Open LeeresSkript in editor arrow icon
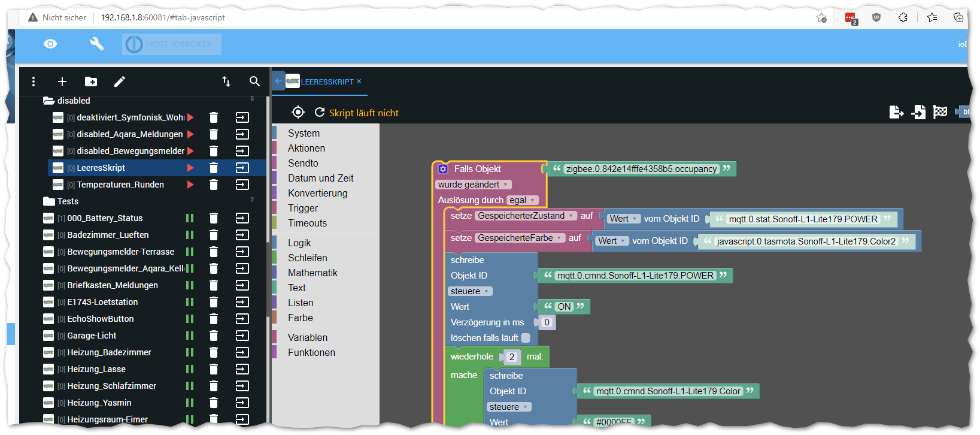The width and height of the screenshot is (980, 435). pos(242,168)
